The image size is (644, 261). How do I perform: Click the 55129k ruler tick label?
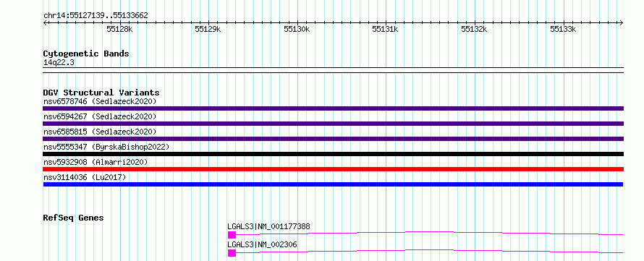[x=208, y=29]
